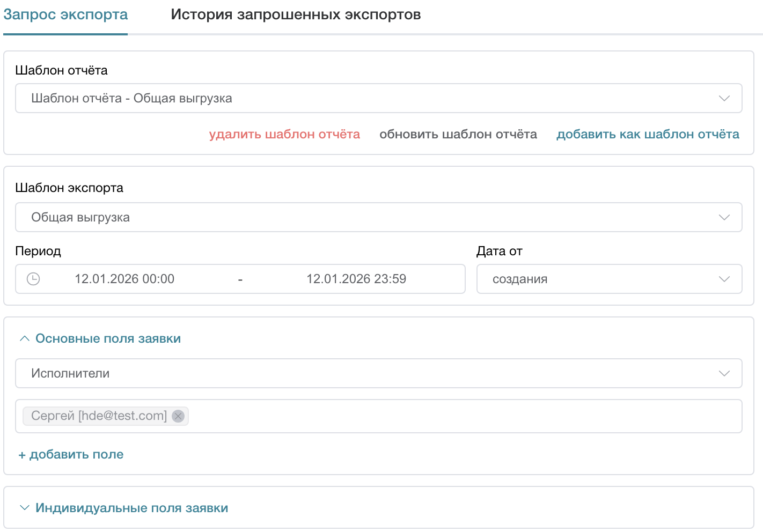Image resolution: width=763 pixels, height=532 pixels.
Task: Click обновить шаблон отчёта link
Action: pyautogui.click(x=458, y=135)
